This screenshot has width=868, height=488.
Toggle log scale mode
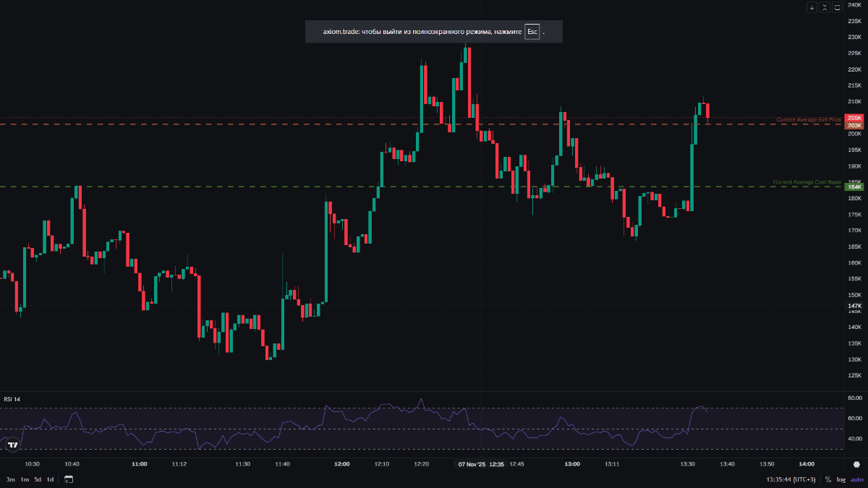click(841, 479)
